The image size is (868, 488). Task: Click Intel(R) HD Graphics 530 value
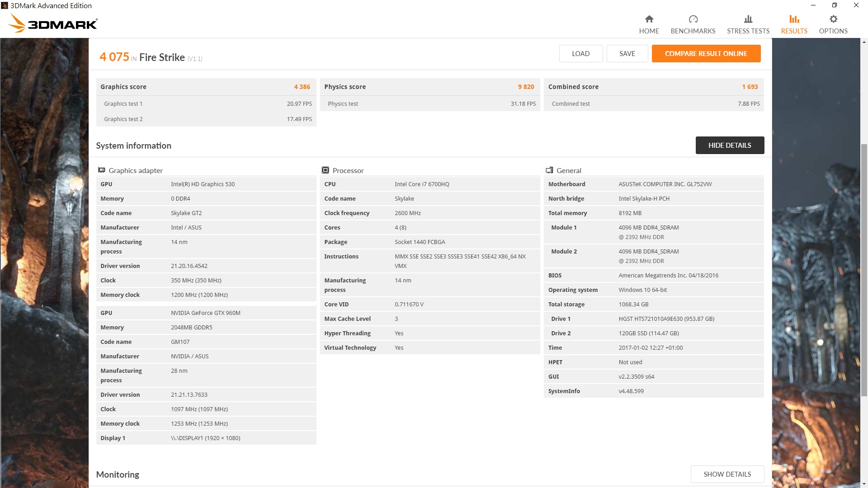coord(203,184)
